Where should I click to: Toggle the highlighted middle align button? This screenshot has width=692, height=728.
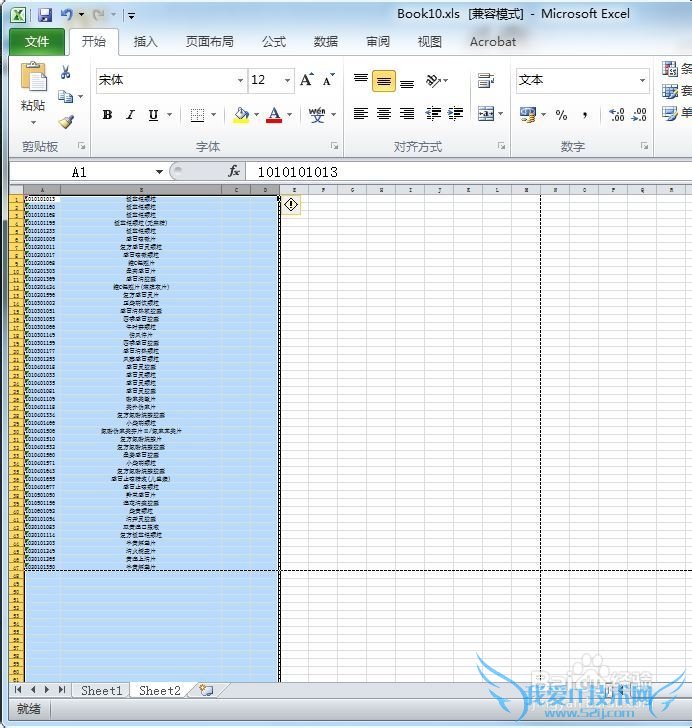(x=384, y=81)
